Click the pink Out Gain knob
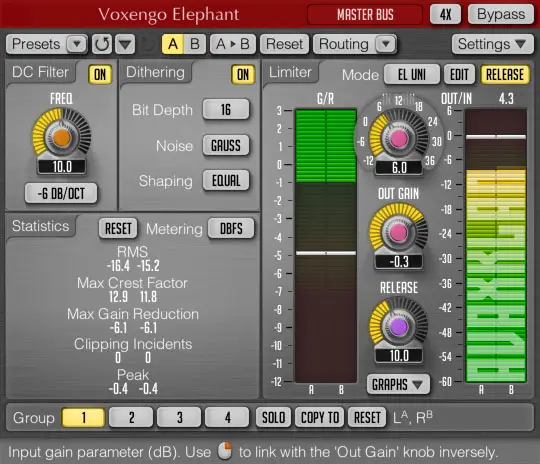540x464 pixels. coord(398,232)
